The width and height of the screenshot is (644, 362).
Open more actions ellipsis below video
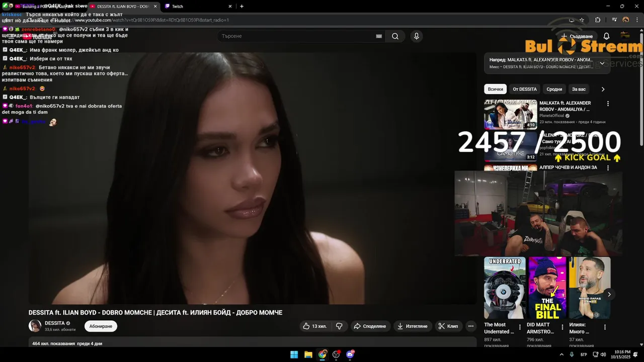[x=471, y=326]
